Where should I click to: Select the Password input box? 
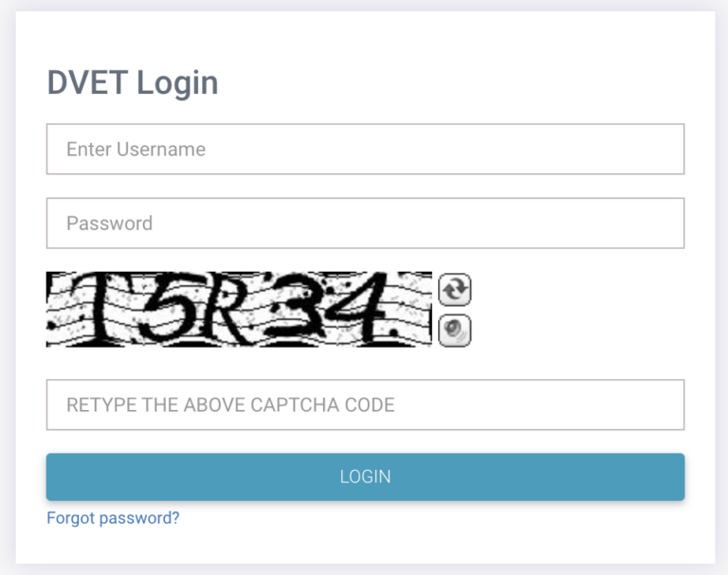point(365,224)
